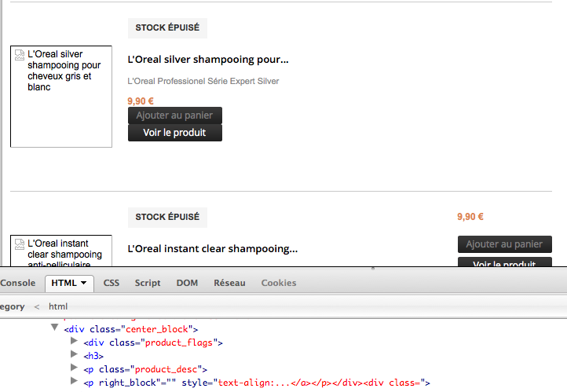
Task: Click Ajouter au panier for instant clear shampooing
Action: click(x=504, y=244)
